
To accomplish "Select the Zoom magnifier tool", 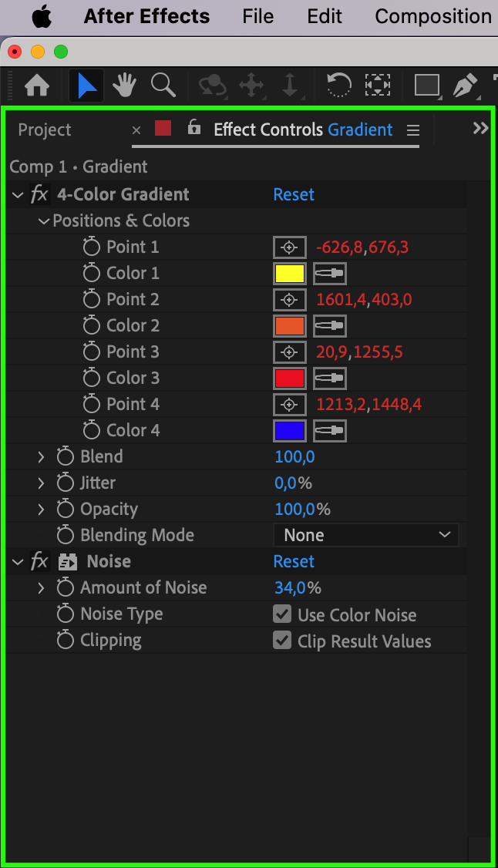I will tap(163, 86).
